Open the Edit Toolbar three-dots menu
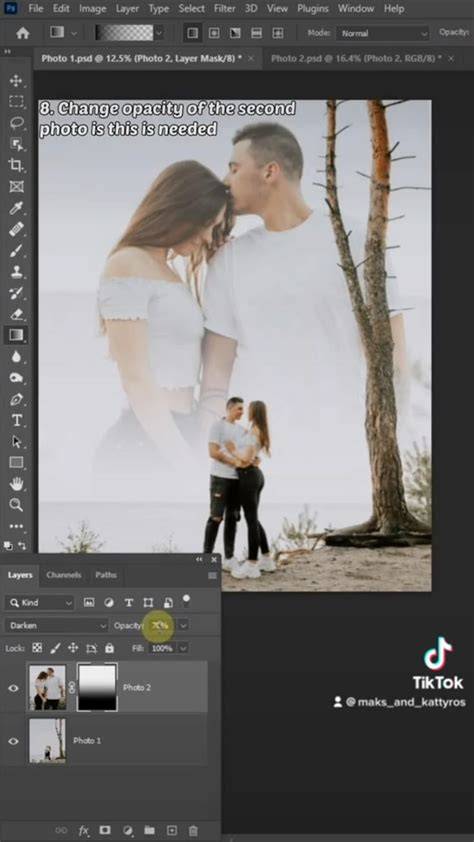Image resolution: width=474 pixels, height=842 pixels. (x=16, y=526)
